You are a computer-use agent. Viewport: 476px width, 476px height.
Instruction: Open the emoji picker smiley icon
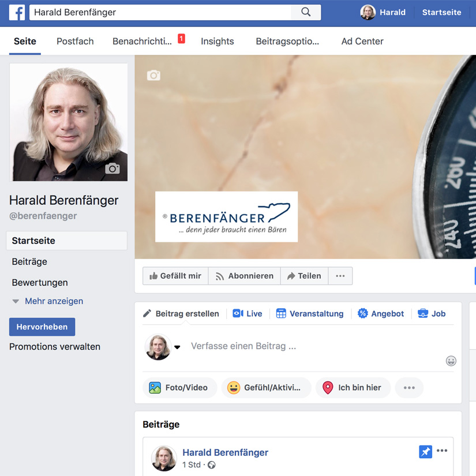tap(451, 361)
